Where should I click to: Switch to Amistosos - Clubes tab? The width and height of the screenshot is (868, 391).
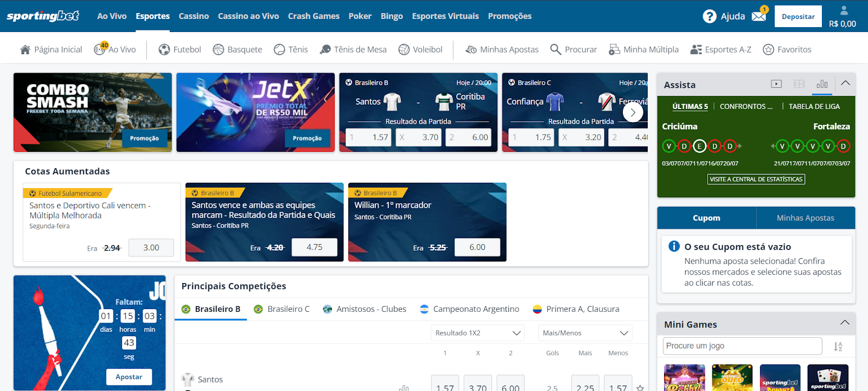tap(365, 309)
